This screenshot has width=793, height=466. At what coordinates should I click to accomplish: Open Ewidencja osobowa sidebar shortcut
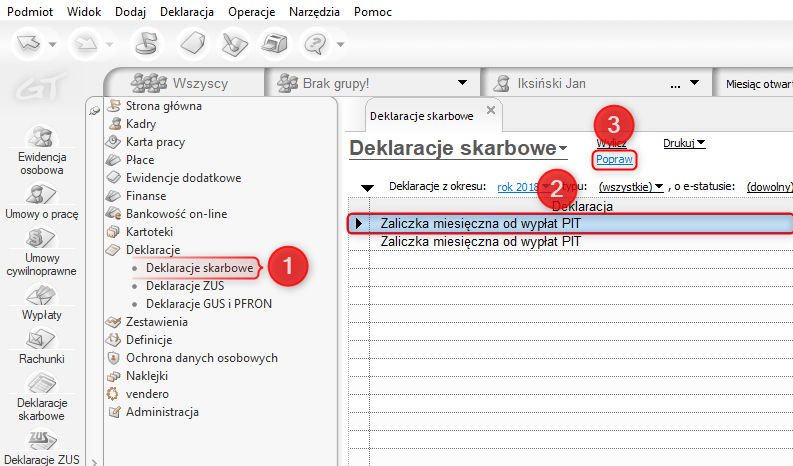[x=41, y=150]
